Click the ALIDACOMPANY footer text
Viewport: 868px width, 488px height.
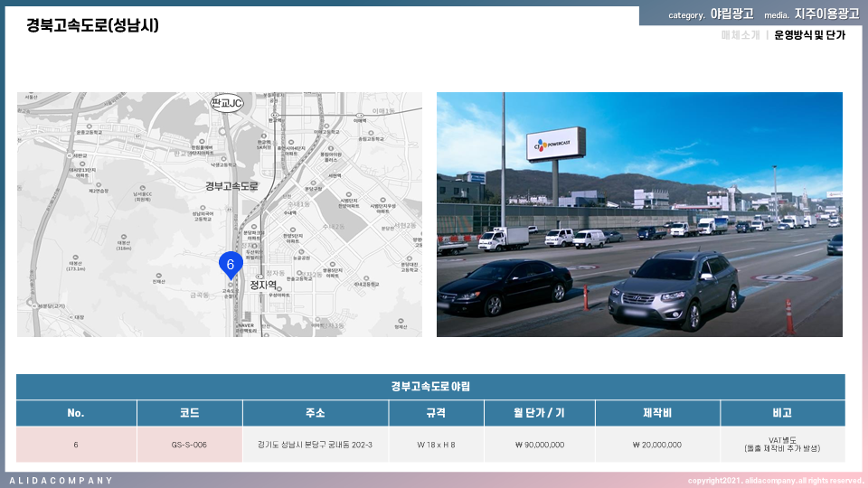tap(61, 480)
